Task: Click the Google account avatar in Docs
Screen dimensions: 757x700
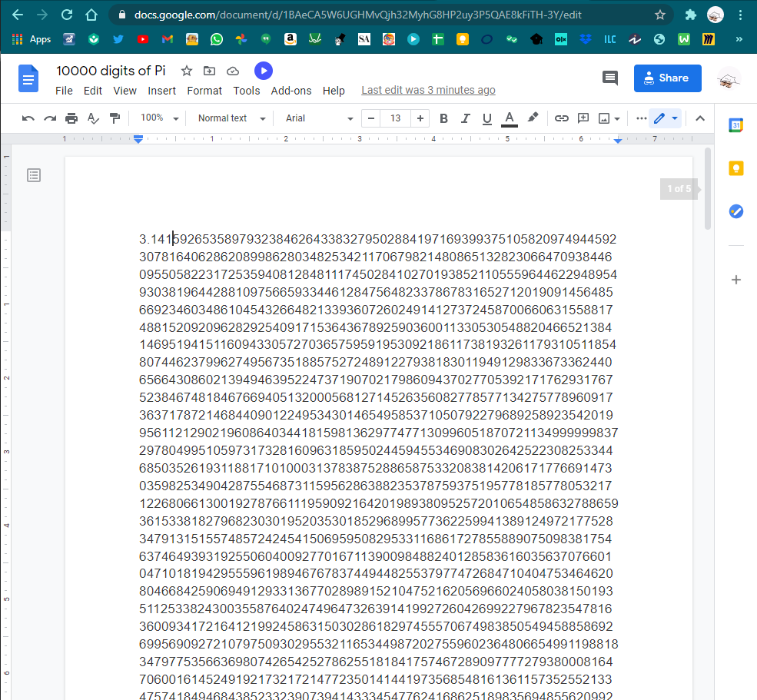Action: [x=729, y=79]
